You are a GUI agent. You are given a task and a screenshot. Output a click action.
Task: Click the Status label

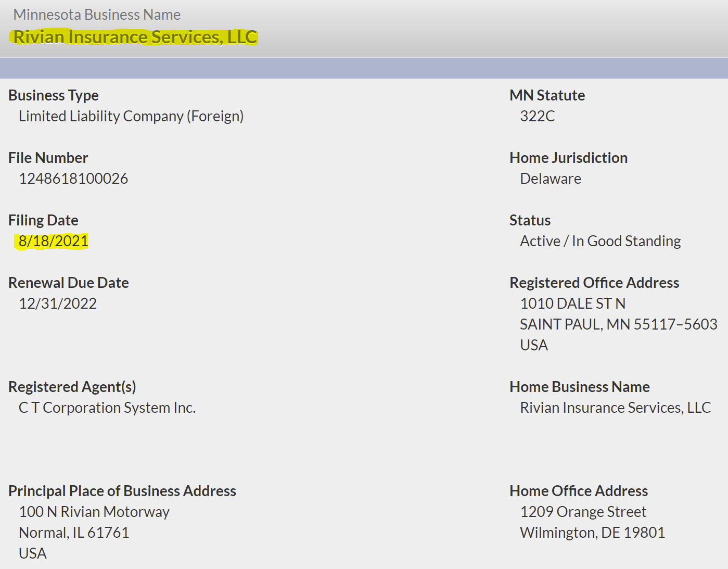click(x=530, y=220)
